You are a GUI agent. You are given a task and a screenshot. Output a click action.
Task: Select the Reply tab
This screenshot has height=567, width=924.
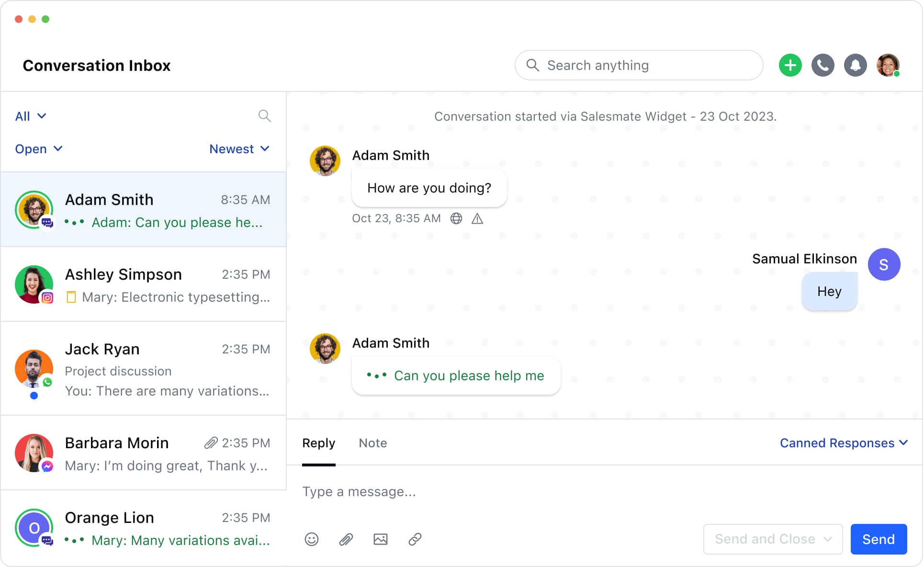[x=319, y=443]
